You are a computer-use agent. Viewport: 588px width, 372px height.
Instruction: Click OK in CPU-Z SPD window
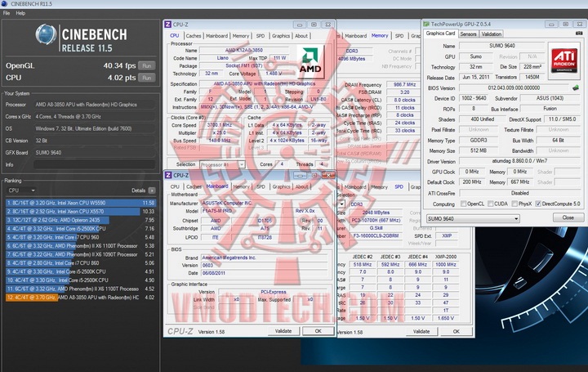(456, 331)
